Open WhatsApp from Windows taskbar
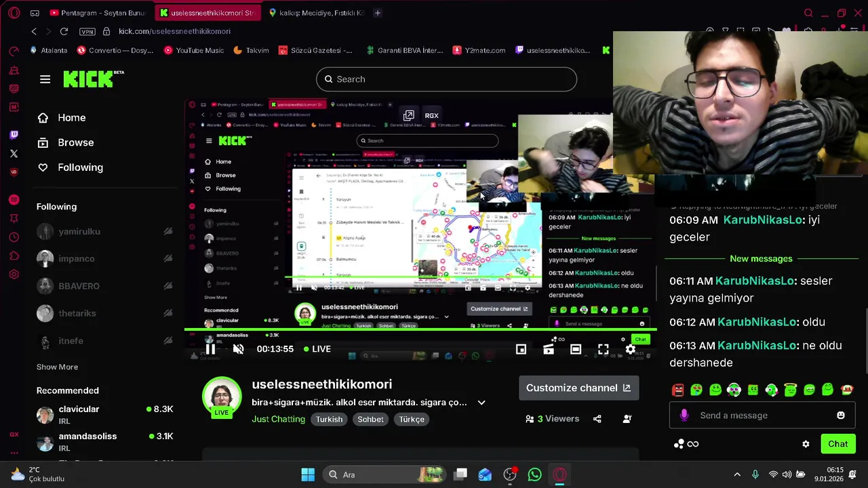Screen dimensions: 868x488 pyautogui.click(x=534, y=474)
